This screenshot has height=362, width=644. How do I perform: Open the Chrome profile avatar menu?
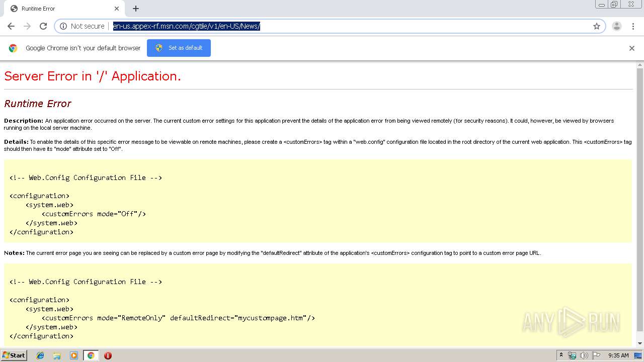pyautogui.click(x=617, y=26)
